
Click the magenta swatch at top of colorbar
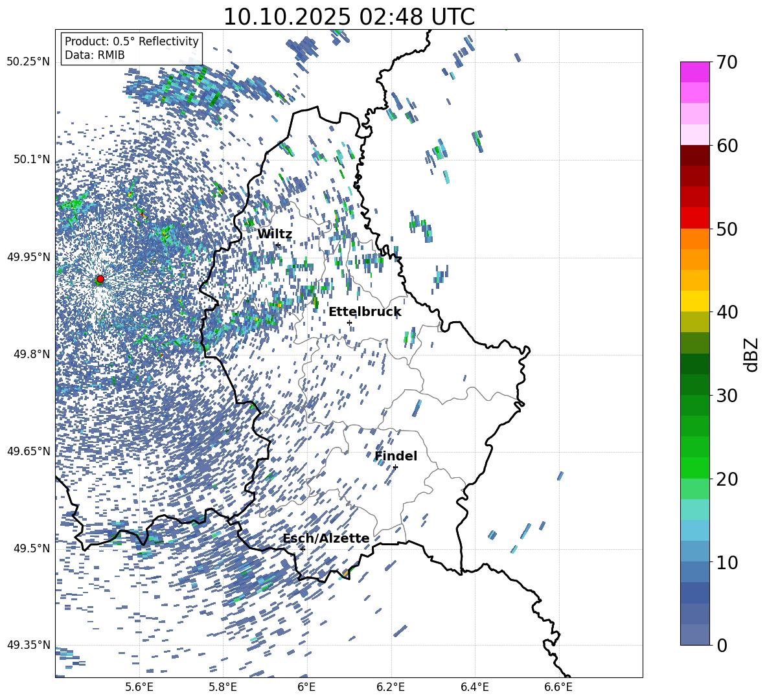tap(695, 72)
